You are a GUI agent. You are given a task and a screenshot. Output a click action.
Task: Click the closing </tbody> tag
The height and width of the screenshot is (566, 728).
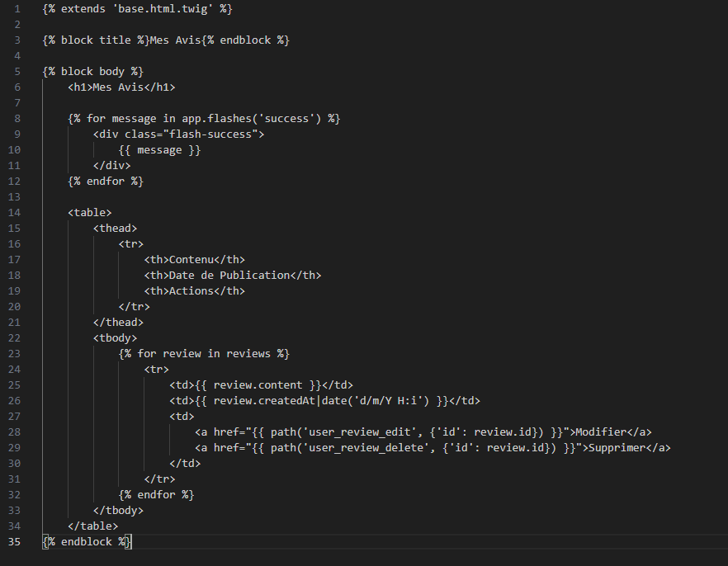coord(118,510)
